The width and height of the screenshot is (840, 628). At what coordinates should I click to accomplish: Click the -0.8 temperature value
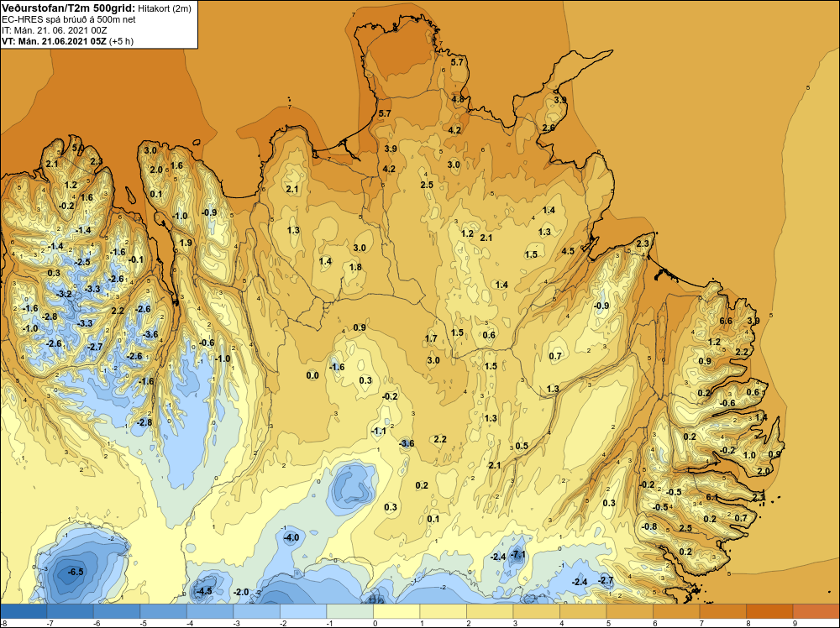pyautogui.click(x=649, y=526)
